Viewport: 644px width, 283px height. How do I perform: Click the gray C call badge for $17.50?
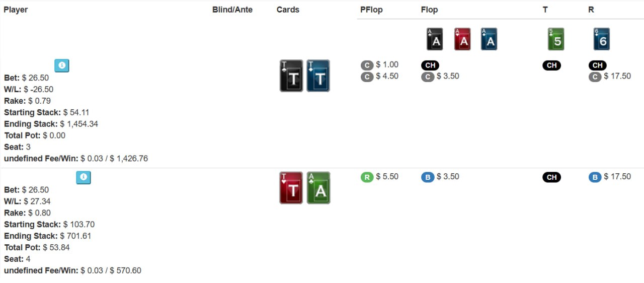pos(595,77)
